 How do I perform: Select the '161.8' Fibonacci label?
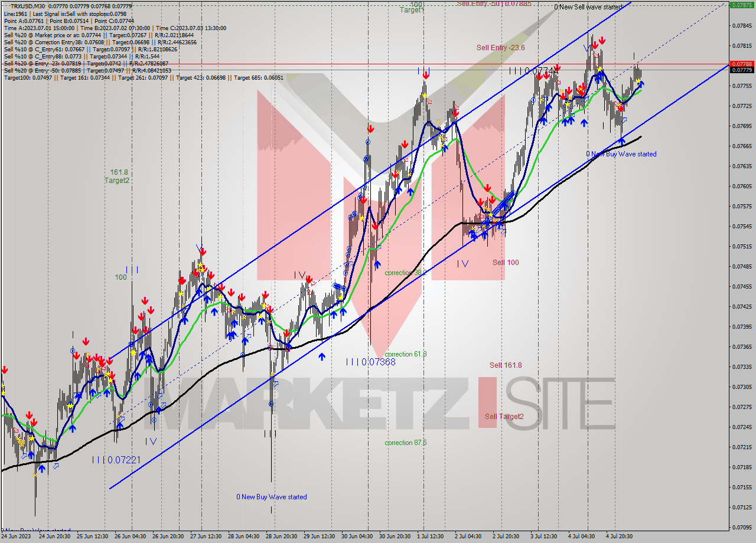click(x=119, y=172)
